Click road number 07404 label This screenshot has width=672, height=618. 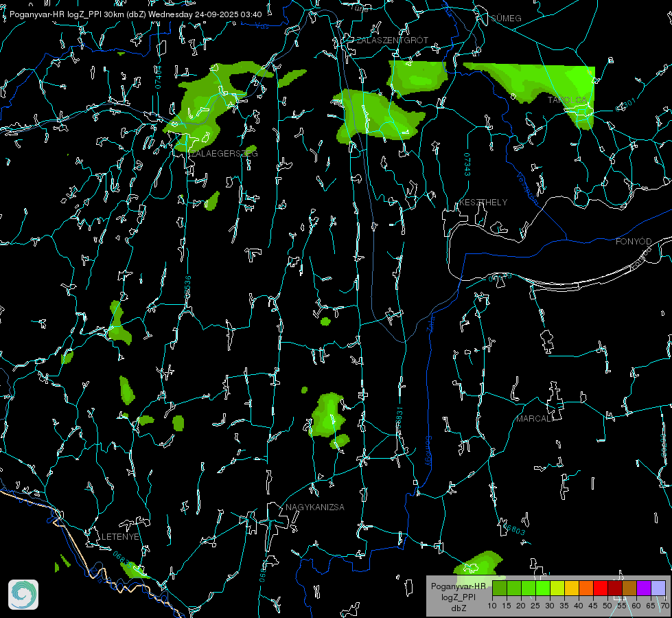pyautogui.click(x=158, y=78)
